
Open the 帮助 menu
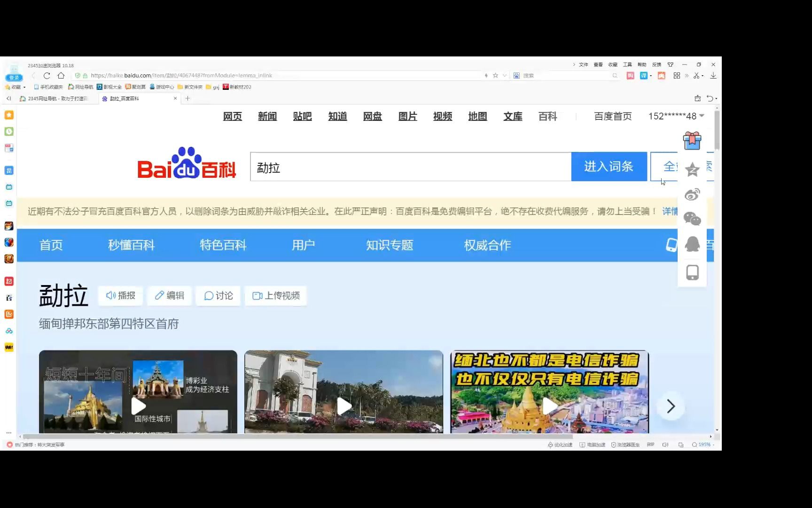pos(642,64)
